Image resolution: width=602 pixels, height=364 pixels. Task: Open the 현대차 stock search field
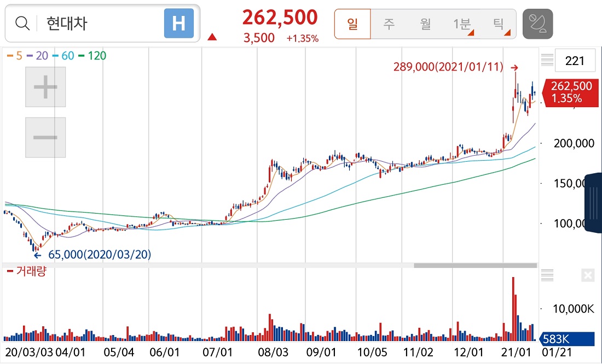pyautogui.click(x=102, y=24)
